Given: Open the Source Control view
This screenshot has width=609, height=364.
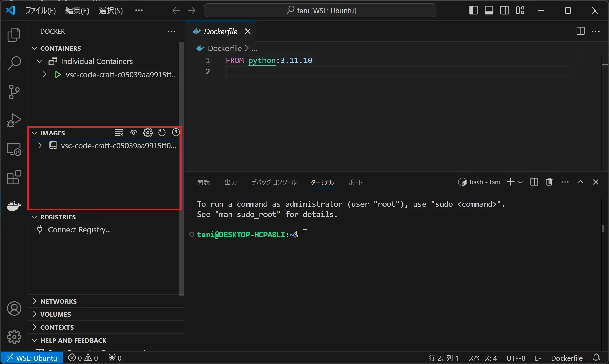Looking at the screenshot, I should (14, 92).
